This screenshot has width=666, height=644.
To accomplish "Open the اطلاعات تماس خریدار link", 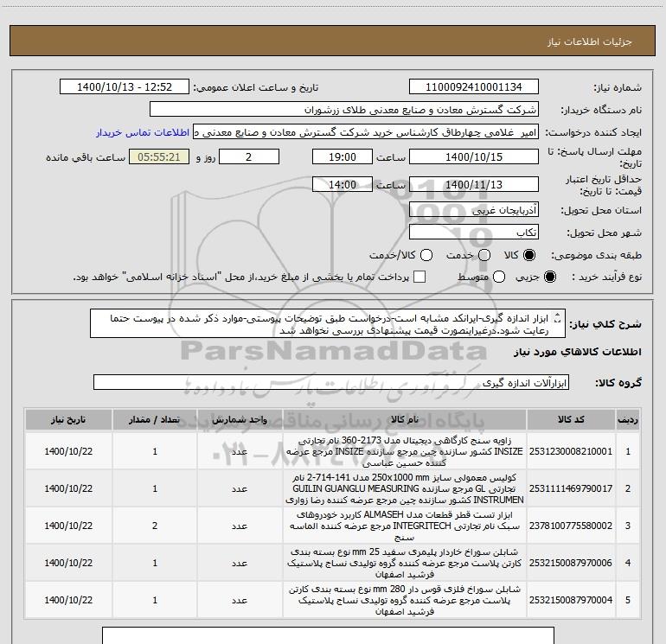I will point(143,132).
